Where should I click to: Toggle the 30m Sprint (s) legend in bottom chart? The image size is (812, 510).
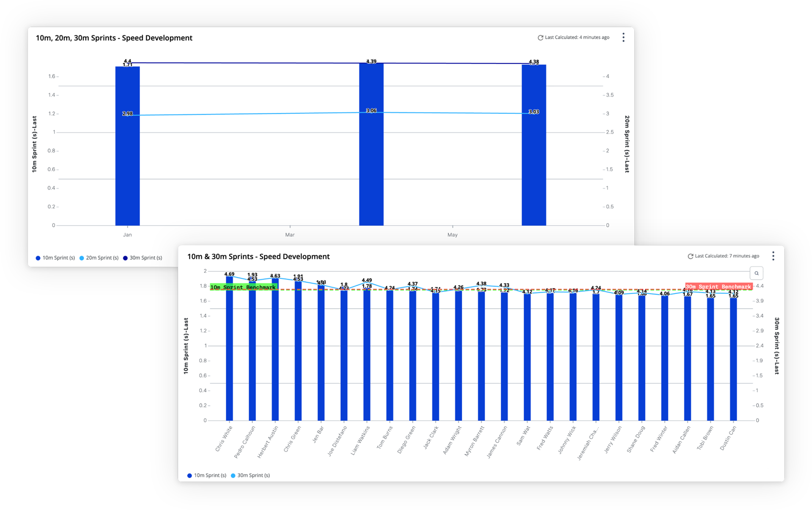coord(250,475)
